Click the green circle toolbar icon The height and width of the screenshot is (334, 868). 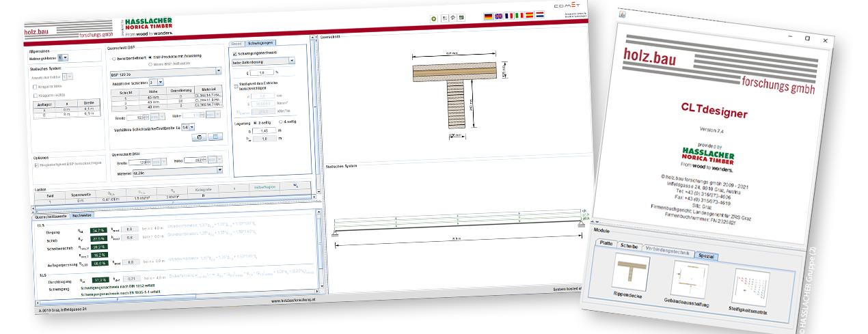433,19
